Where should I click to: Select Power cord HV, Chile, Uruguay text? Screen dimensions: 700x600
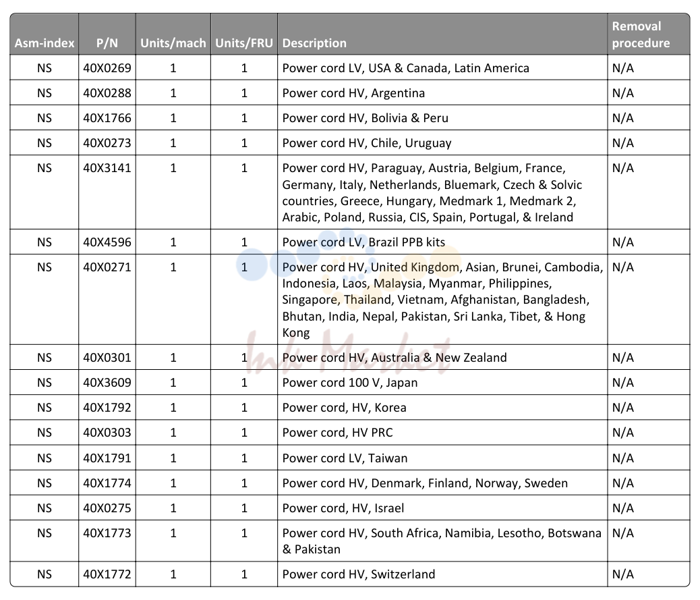pyautogui.click(x=366, y=143)
